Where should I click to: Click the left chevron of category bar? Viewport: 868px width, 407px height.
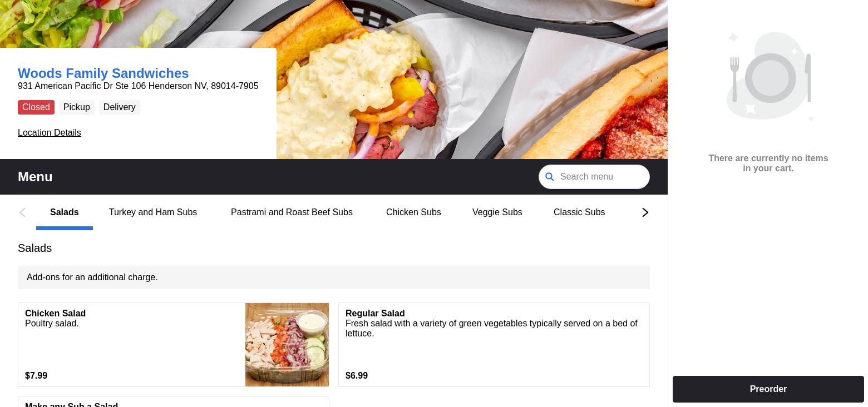[22, 212]
